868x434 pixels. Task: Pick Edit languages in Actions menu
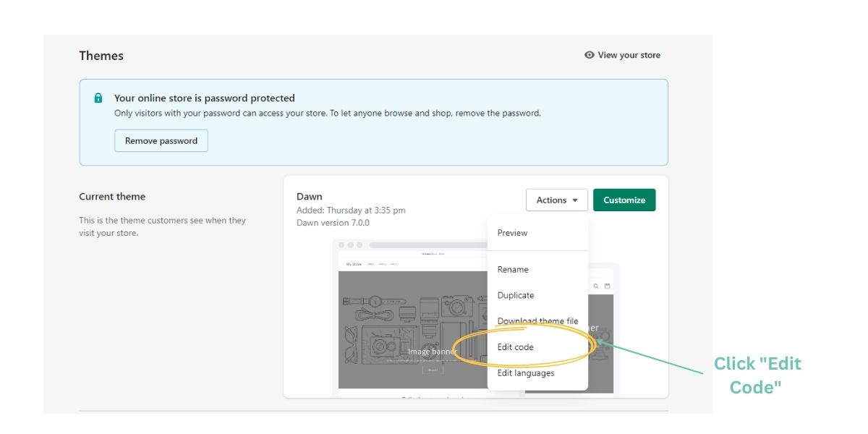pos(526,373)
